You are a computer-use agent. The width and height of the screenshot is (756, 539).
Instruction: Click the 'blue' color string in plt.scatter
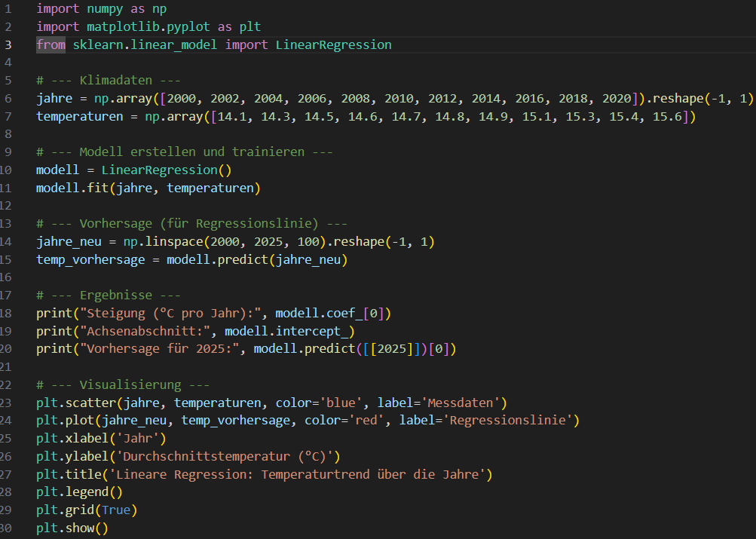tap(344, 403)
